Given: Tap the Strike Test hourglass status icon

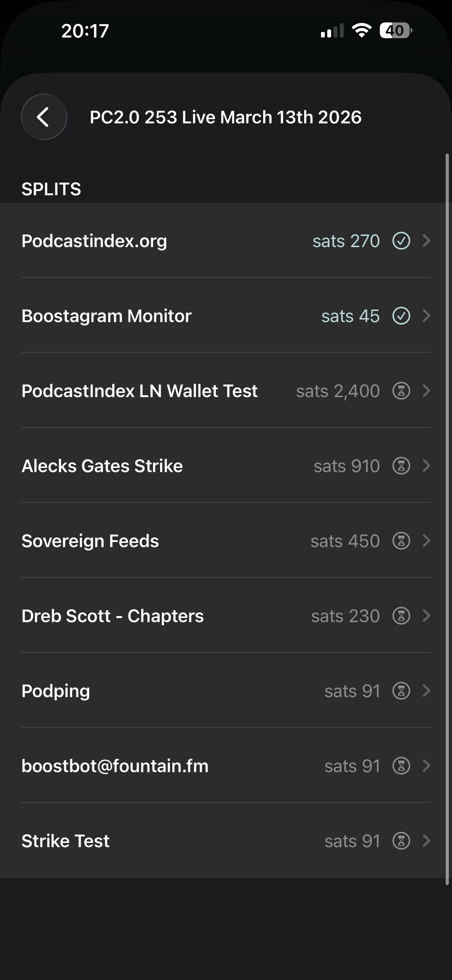Looking at the screenshot, I should pyautogui.click(x=401, y=841).
